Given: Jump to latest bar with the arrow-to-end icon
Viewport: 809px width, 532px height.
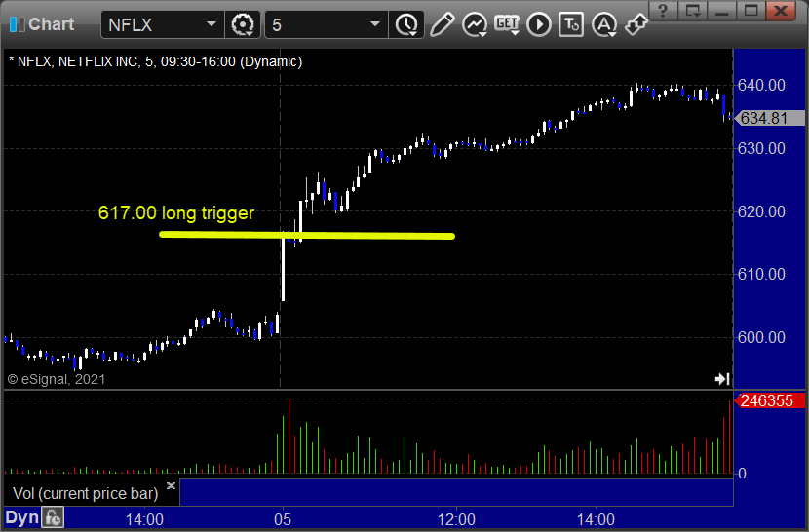Looking at the screenshot, I should 722,379.
